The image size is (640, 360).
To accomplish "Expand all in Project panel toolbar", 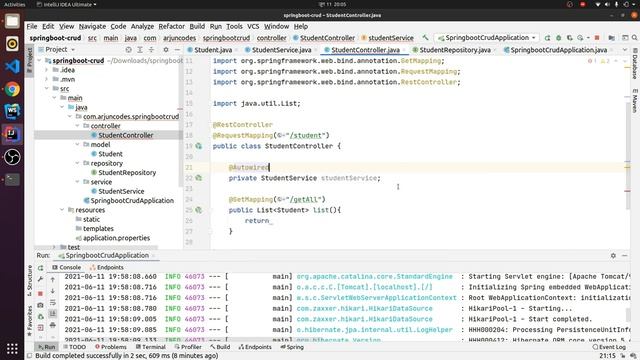I will [140, 49].
